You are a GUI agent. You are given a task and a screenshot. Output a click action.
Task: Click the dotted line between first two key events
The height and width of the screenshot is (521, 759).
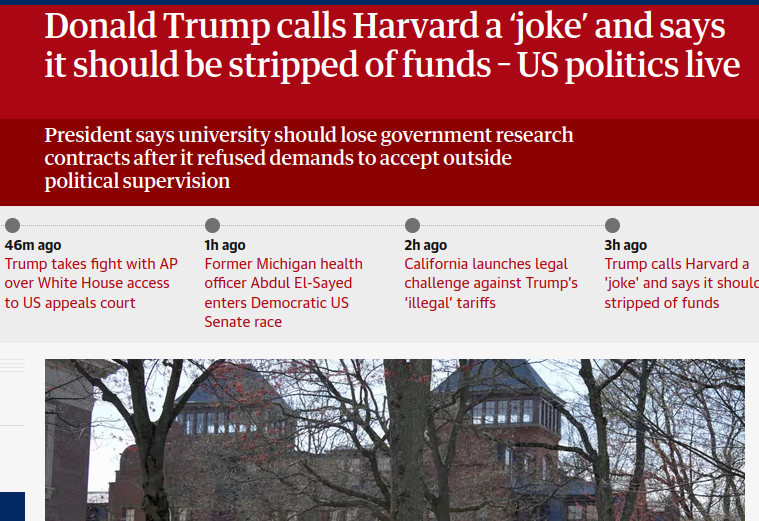(112, 225)
